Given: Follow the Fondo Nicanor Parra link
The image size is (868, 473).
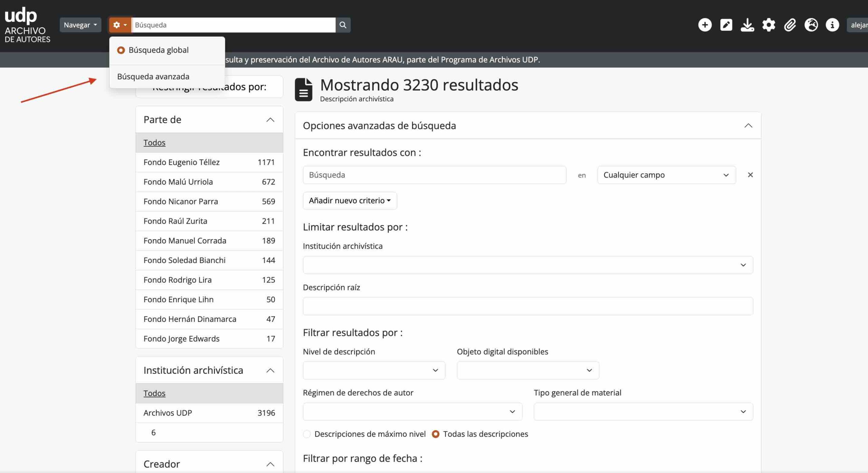Looking at the screenshot, I should [x=181, y=201].
